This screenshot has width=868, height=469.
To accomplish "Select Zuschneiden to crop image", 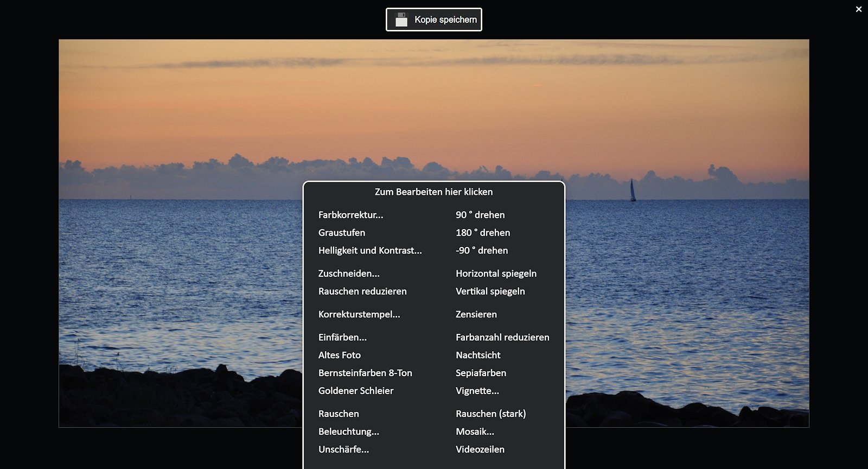I will [x=349, y=274].
